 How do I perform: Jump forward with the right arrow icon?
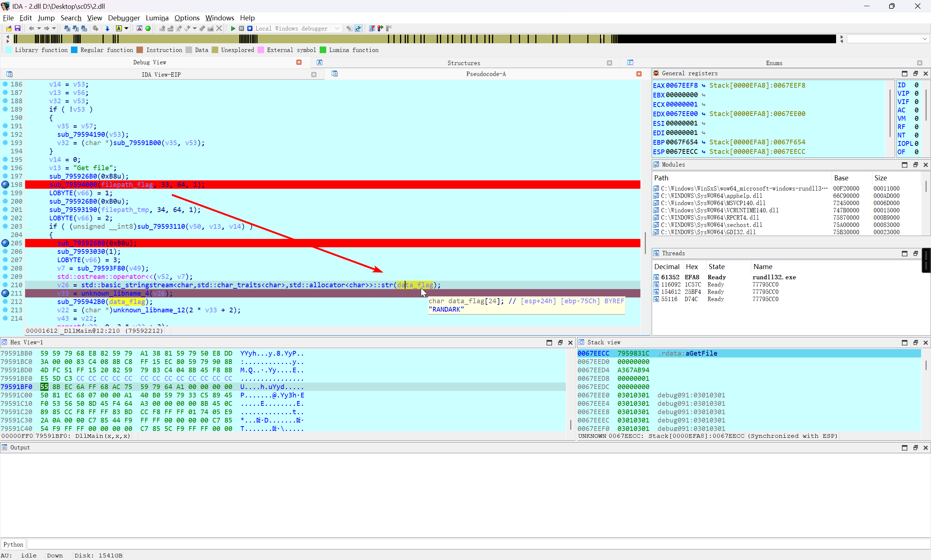(47, 28)
